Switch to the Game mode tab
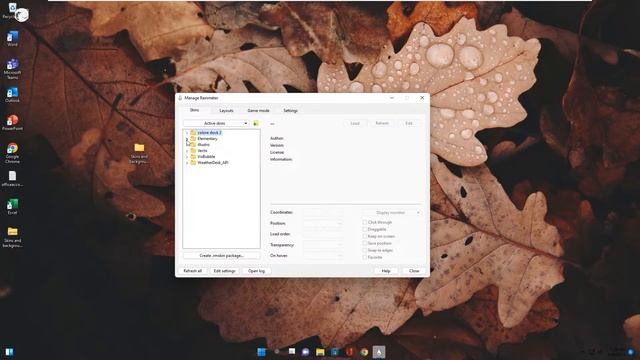Screen dimensions: 640x360 click(x=258, y=111)
